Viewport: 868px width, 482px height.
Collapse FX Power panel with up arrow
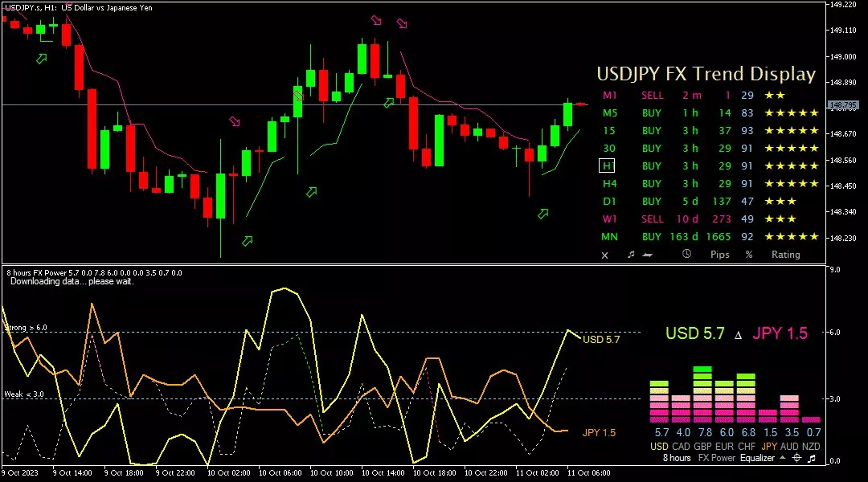coord(782,458)
